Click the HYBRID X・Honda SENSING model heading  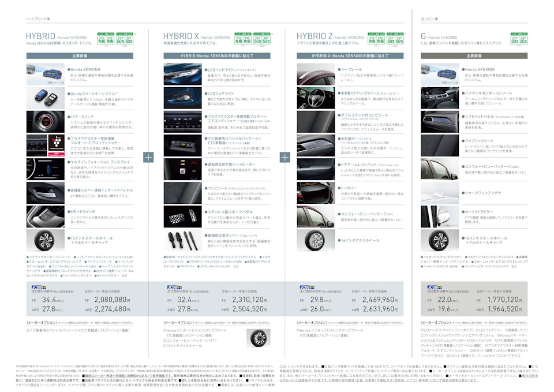pyautogui.click(x=197, y=36)
